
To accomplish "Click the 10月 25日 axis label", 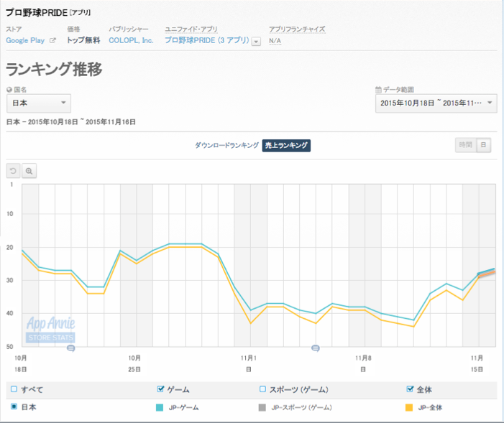I will point(134,363).
